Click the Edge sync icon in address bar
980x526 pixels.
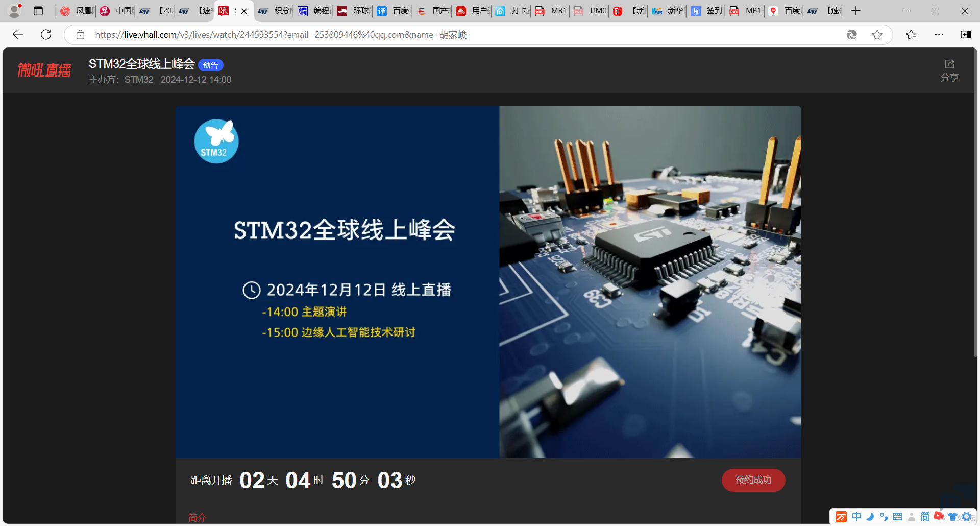click(851, 35)
